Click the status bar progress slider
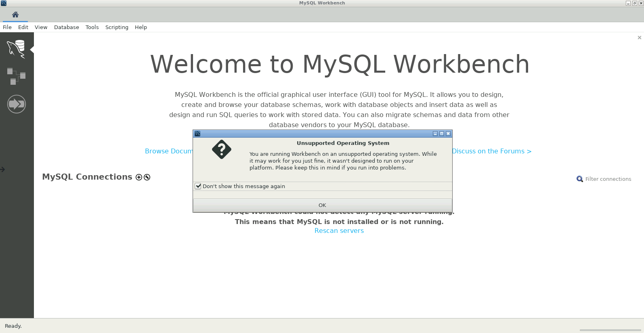This screenshot has height=333, width=644. point(610,330)
